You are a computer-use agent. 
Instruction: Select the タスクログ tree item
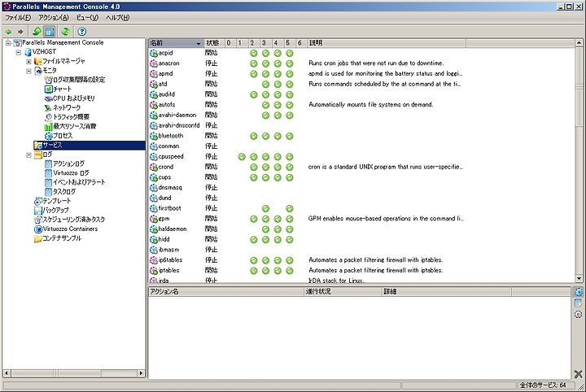[x=64, y=191]
